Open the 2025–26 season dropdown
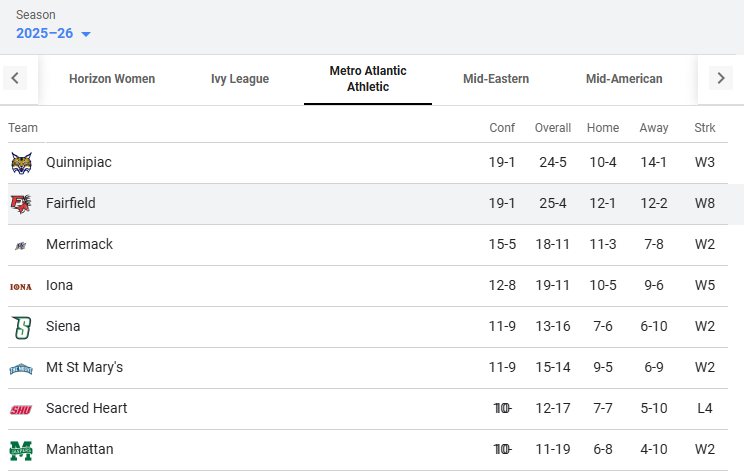 (53, 33)
